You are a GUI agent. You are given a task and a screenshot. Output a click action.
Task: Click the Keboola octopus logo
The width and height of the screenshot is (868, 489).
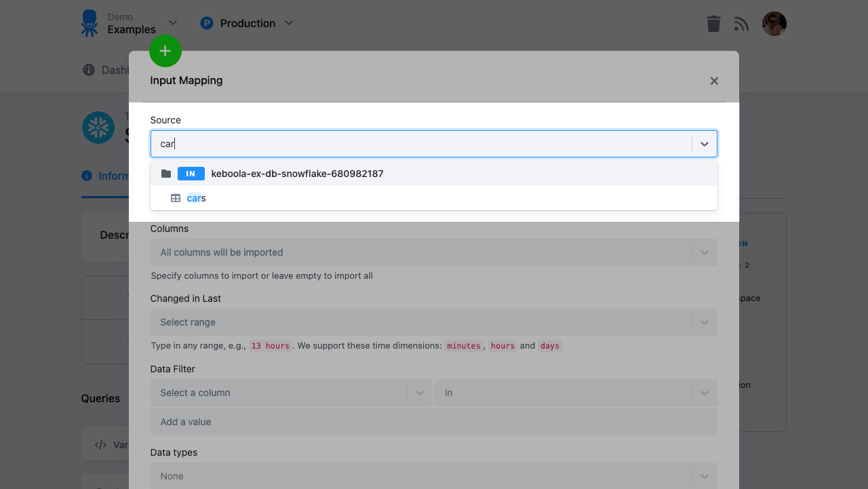pos(89,22)
